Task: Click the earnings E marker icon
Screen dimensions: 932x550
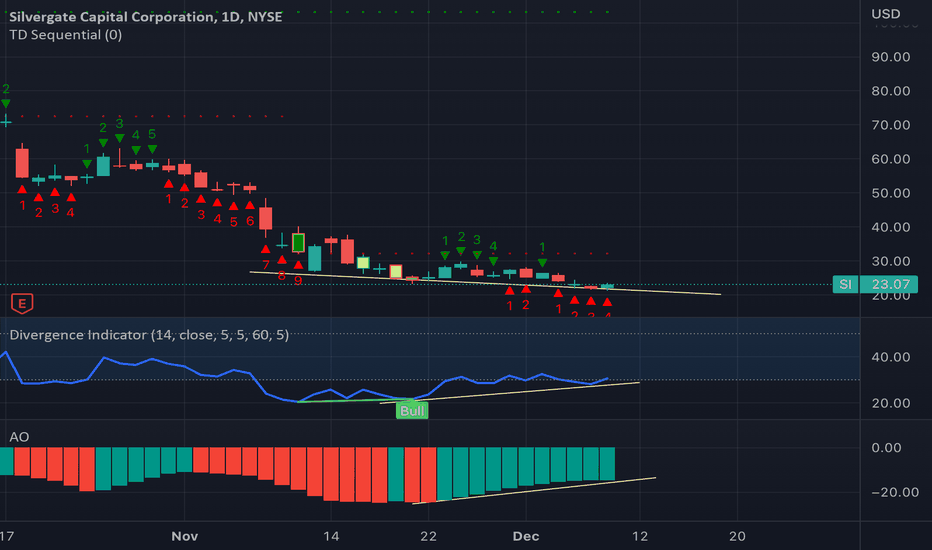Action: tap(22, 304)
